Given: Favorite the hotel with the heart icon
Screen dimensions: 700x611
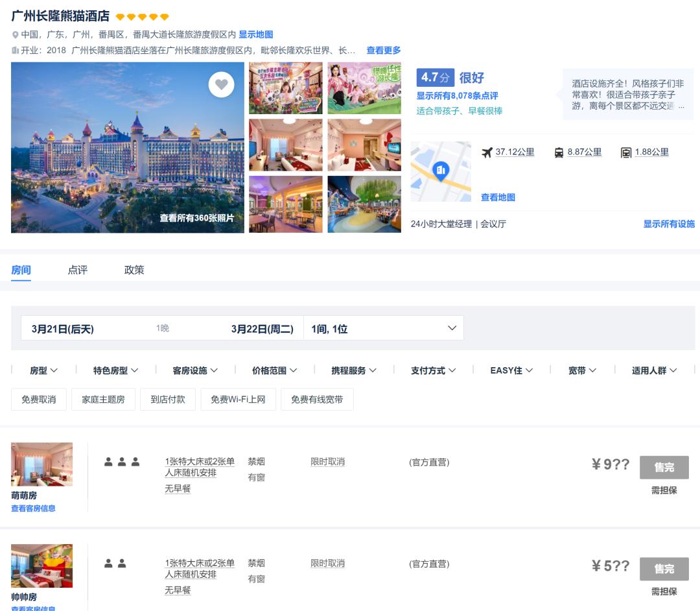Looking at the screenshot, I should 221,84.
